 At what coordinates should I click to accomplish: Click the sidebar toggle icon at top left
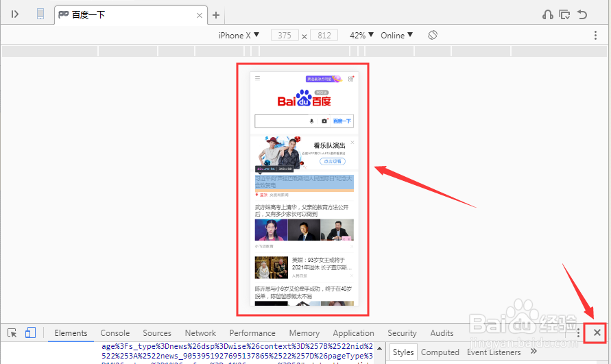coord(15,14)
